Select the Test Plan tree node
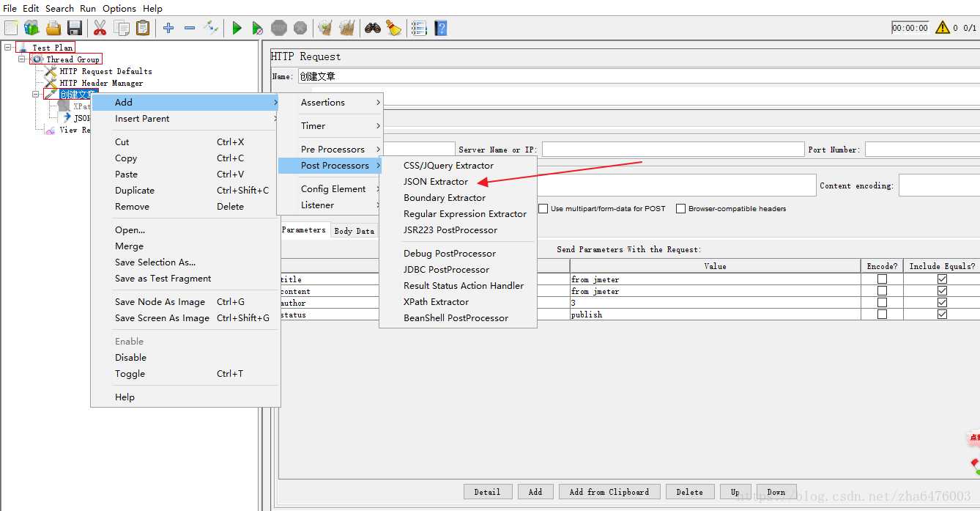 point(52,48)
